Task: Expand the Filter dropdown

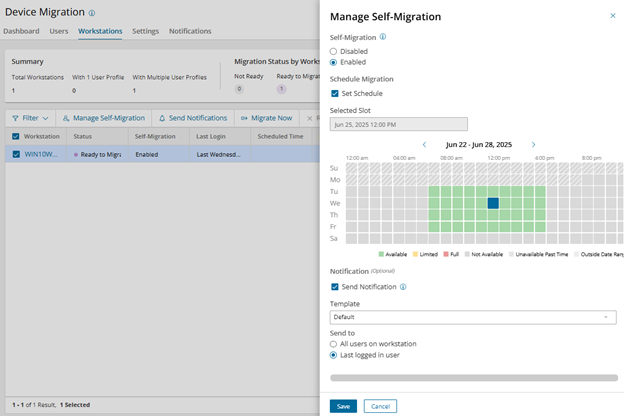Action: coord(30,118)
